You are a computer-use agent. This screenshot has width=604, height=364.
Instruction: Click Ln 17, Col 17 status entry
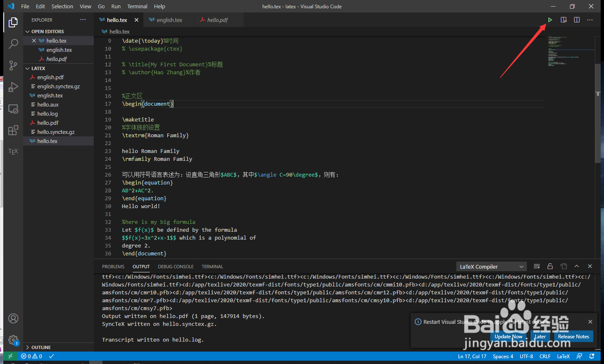click(x=472, y=356)
